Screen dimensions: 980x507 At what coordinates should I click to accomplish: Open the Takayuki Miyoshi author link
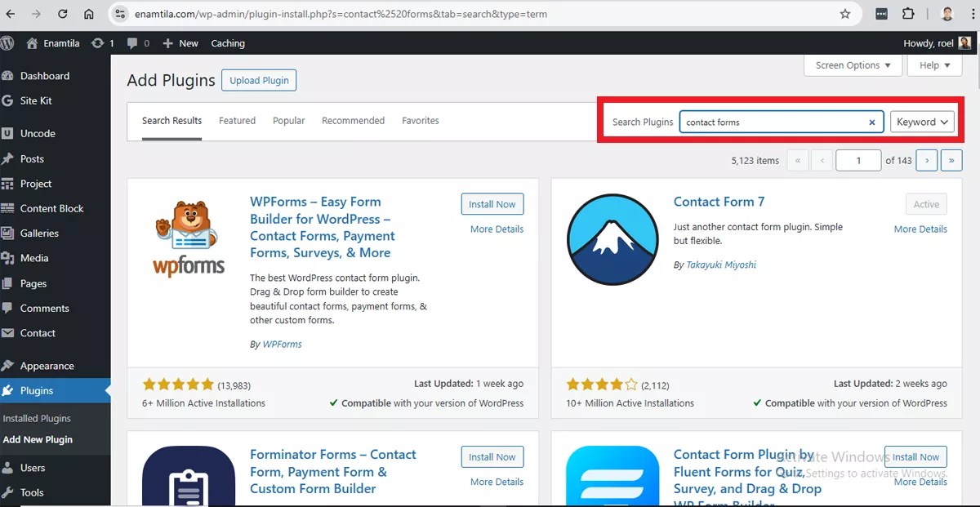coord(720,265)
